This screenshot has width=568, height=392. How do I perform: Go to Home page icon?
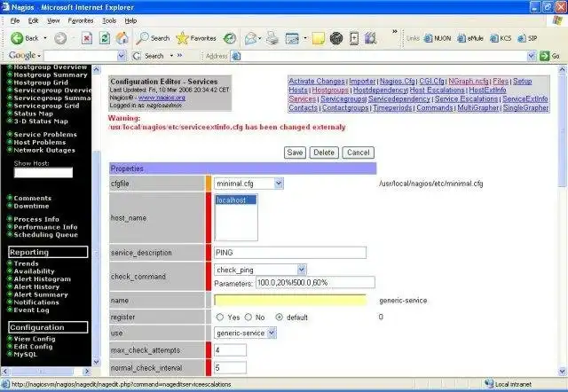point(122,38)
